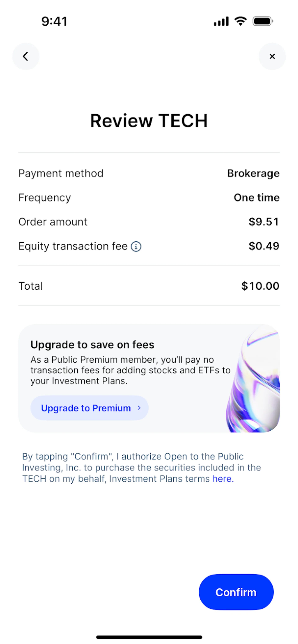Tap the home indicator bar
This screenshot has width=298, height=644.
tap(149, 637)
